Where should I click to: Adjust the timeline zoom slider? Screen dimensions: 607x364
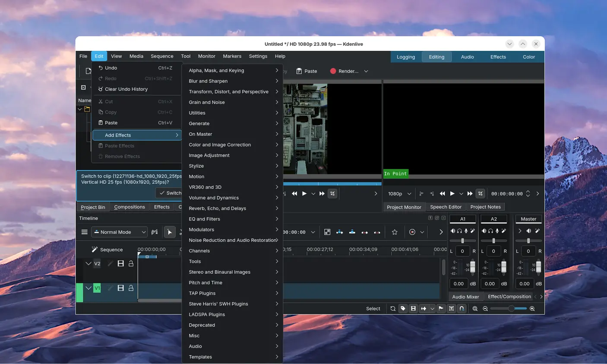508,308
